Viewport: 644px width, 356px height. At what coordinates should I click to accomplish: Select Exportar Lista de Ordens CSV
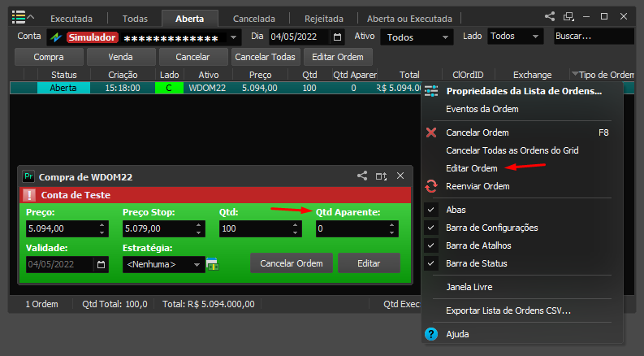click(508, 310)
